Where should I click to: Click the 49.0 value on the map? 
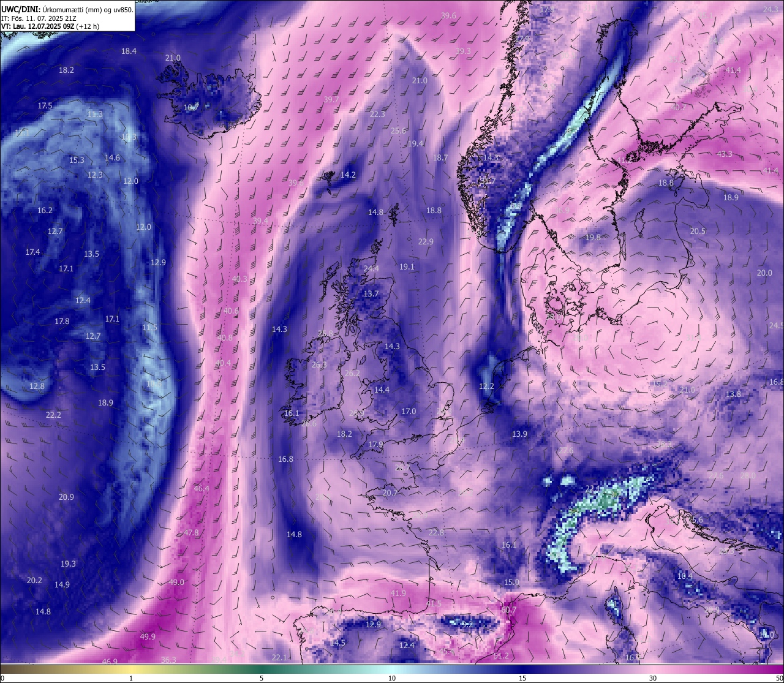176,583
